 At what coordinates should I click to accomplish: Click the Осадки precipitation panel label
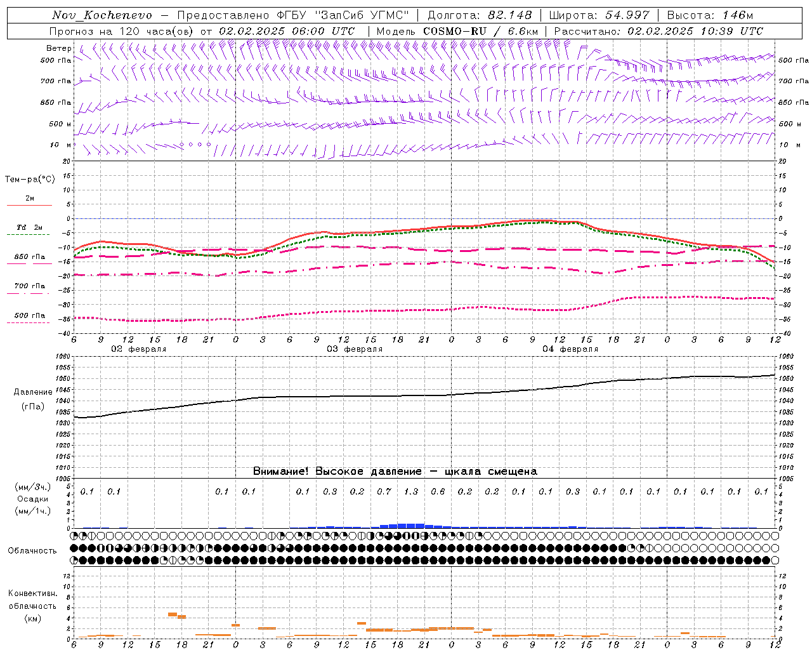(33, 499)
